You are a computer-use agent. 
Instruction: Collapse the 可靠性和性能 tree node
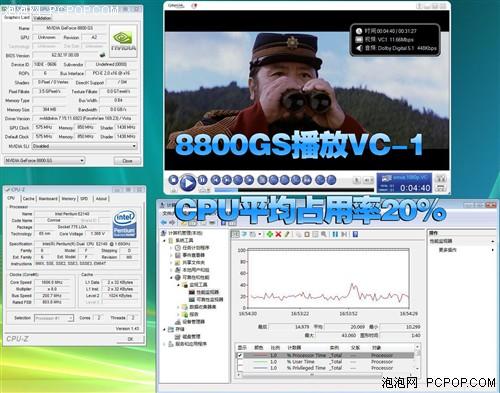(172, 277)
